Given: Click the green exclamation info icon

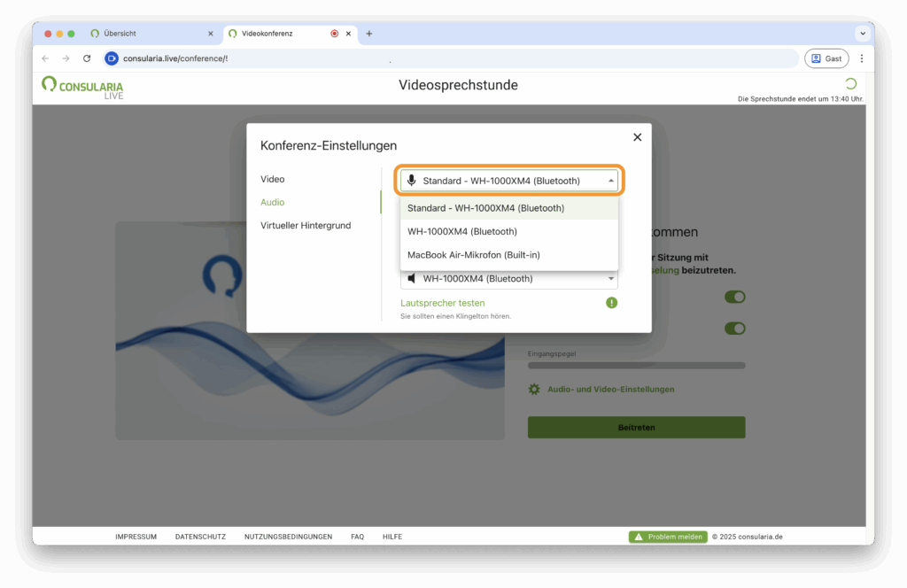Looking at the screenshot, I should coord(611,303).
